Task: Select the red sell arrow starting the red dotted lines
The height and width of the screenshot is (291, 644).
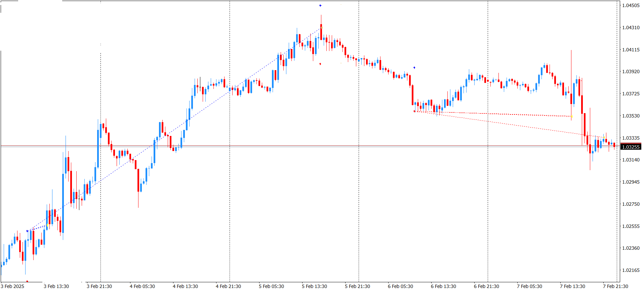Action: click(414, 111)
